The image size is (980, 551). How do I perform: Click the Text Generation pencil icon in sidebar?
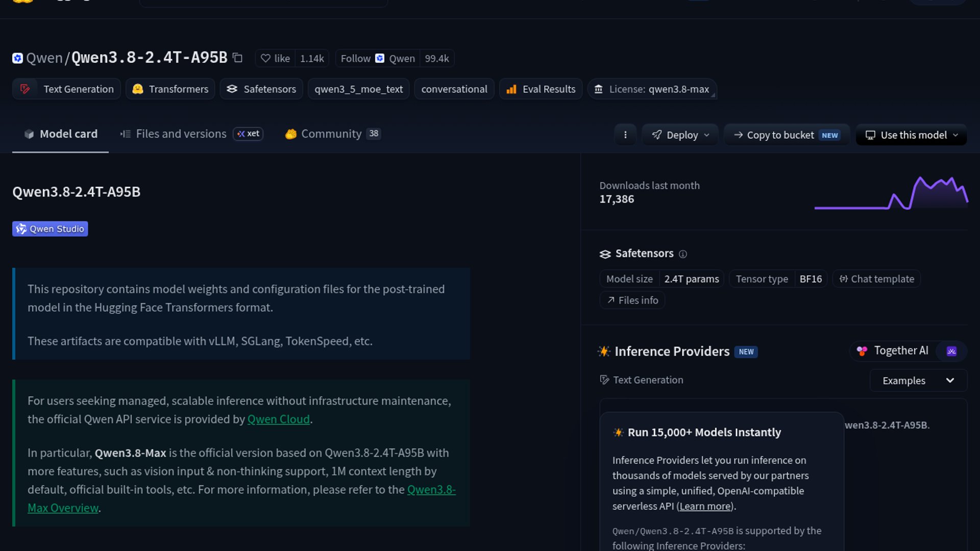[604, 380]
